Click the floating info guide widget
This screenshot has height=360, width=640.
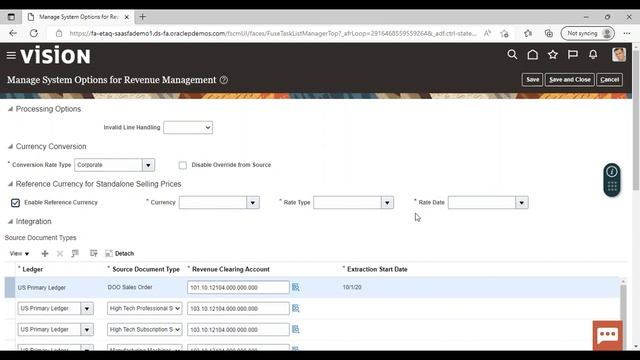[612, 180]
